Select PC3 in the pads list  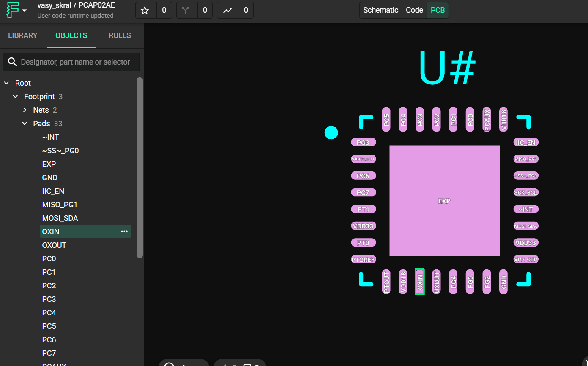pos(49,299)
